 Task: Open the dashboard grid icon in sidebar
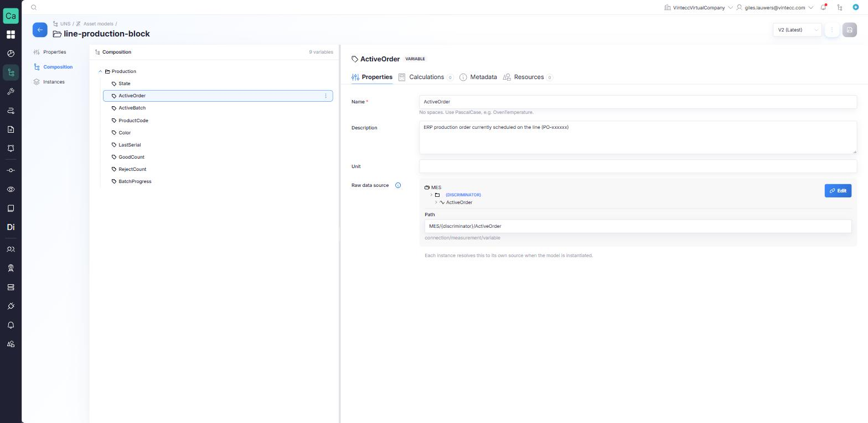[11, 34]
